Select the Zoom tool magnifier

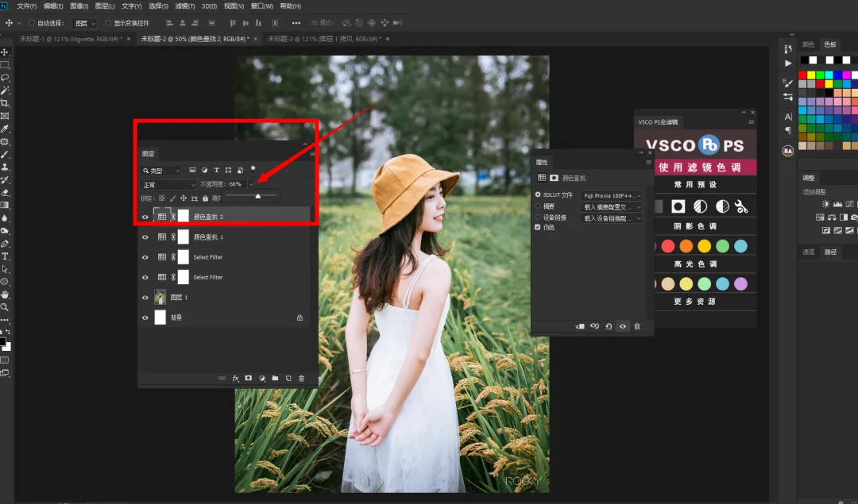coord(5,307)
